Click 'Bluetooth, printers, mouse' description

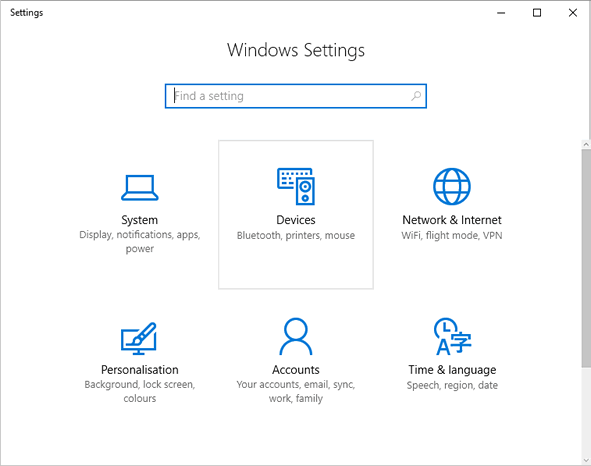(296, 235)
